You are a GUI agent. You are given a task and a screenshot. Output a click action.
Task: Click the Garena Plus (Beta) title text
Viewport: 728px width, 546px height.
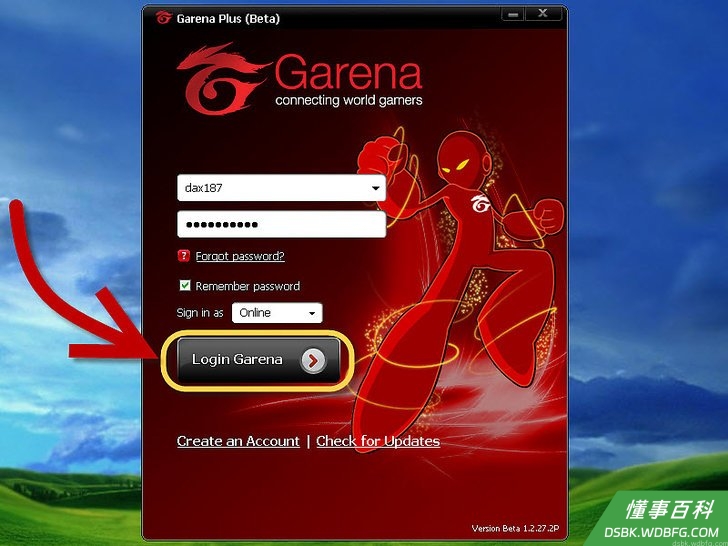(x=228, y=19)
